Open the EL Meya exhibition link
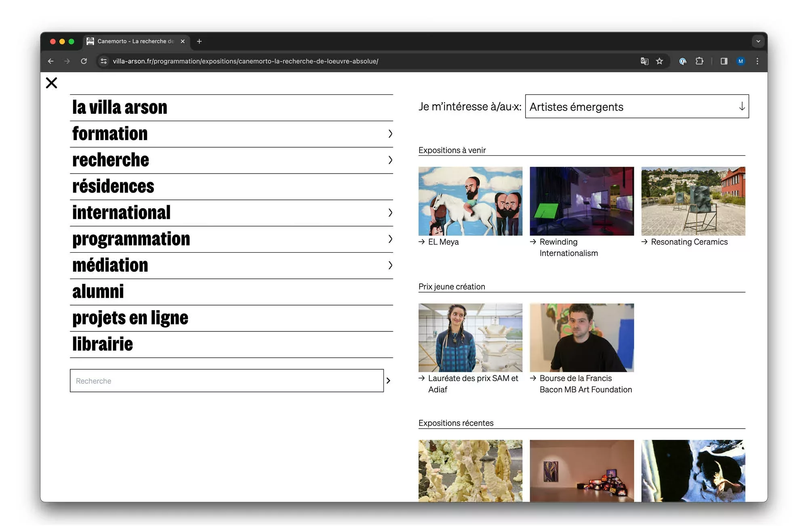The image size is (808, 532). (x=443, y=242)
